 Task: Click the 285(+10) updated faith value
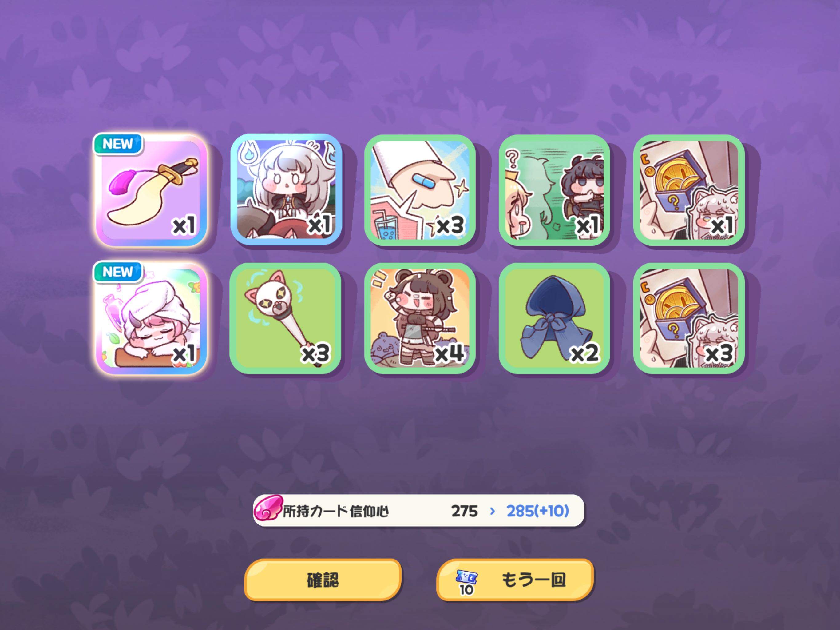click(x=538, y=511)
